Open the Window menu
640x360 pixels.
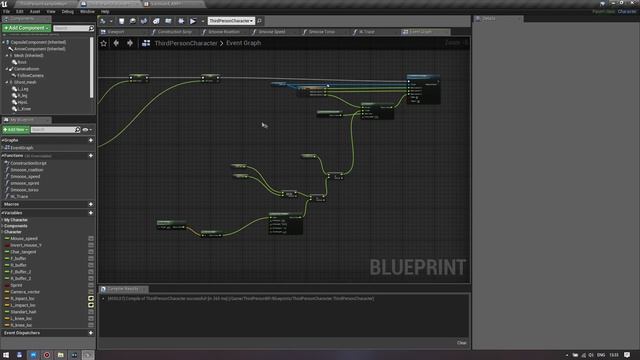pos(87,11)
